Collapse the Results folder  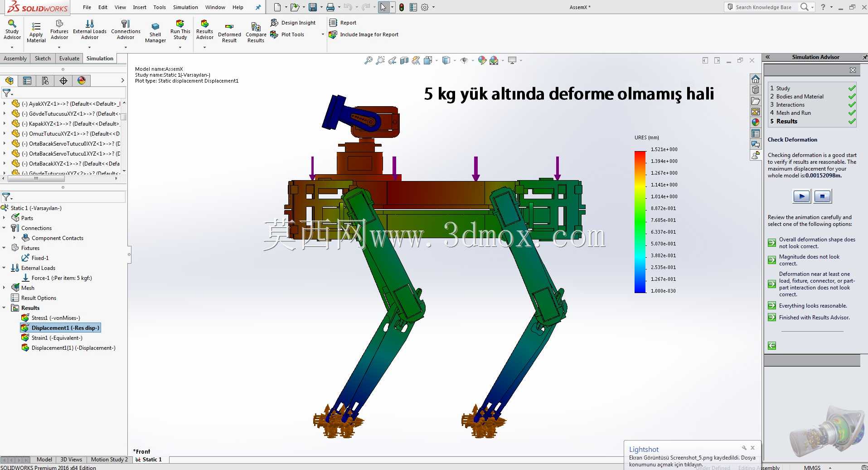click(5, 308)
